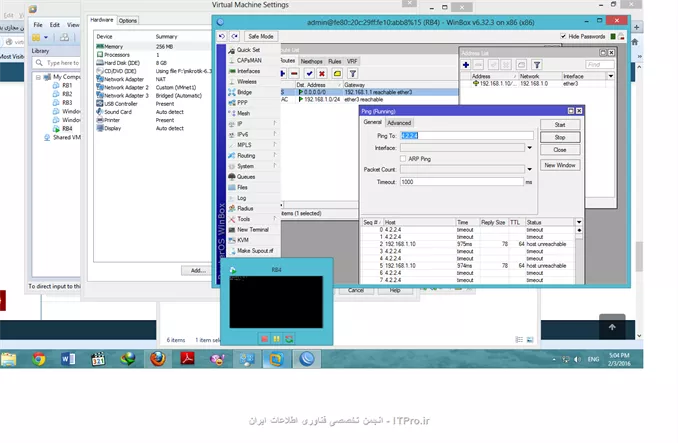
Task: Expand Routing submenu in WinBox sidebar
Action: pyautogui.click(x=275, y=156)
